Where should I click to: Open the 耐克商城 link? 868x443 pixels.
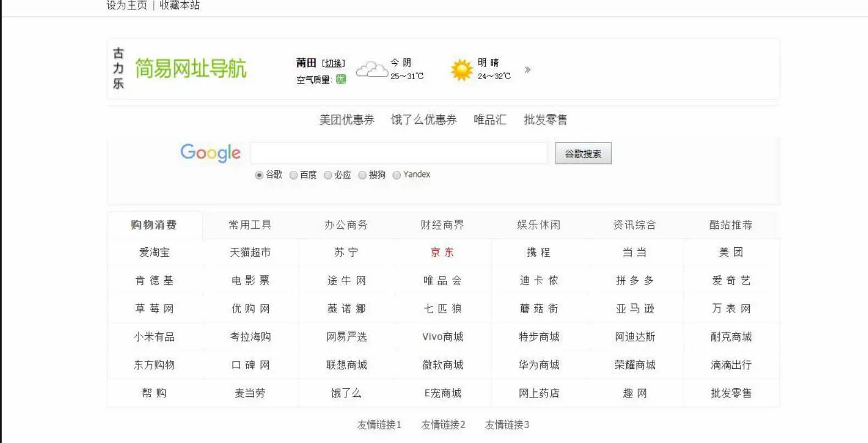click(731, 336)
